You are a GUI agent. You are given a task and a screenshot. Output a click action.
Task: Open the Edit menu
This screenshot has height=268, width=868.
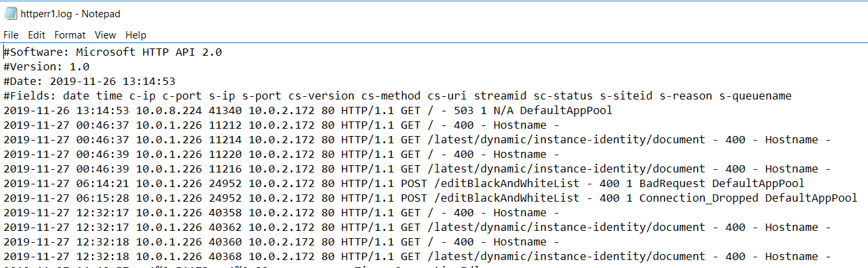pyautogui.click(x=36, y=35)
